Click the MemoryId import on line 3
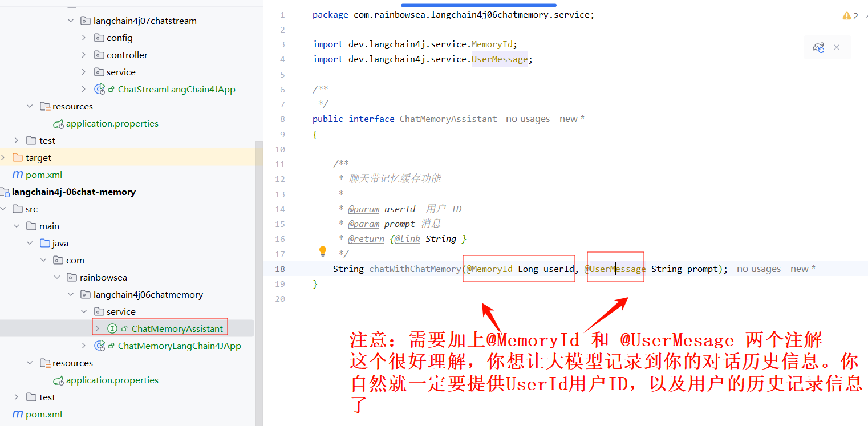The image size is (868, 426). click(493, 44)
